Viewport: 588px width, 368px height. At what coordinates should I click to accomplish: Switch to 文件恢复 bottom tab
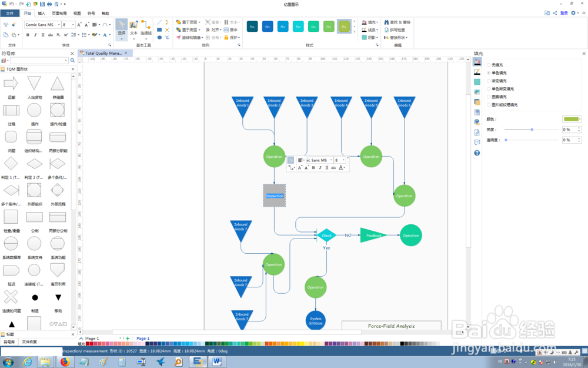click(28, 342)
